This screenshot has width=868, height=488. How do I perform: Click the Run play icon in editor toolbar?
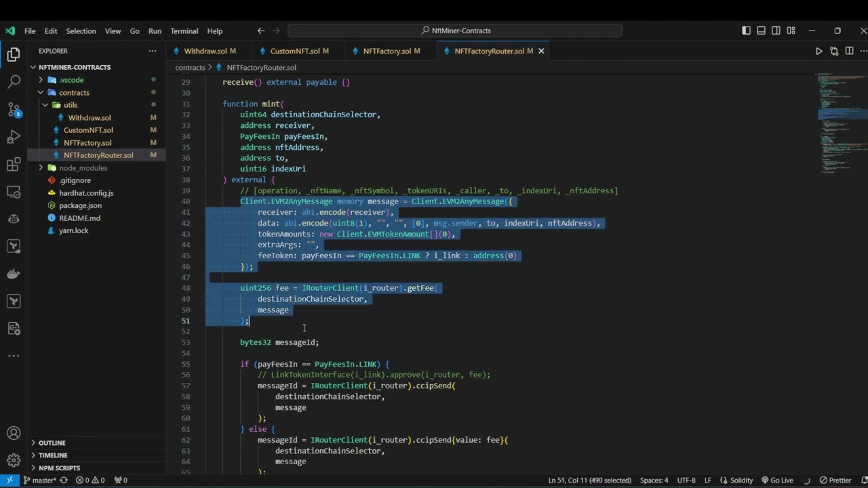818,51
